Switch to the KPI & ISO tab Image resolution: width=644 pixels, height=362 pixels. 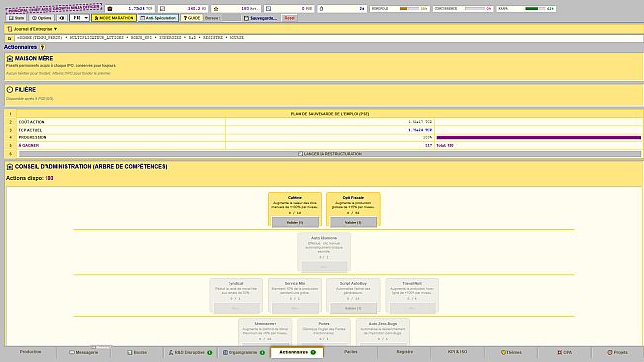(x=458, y=352)
